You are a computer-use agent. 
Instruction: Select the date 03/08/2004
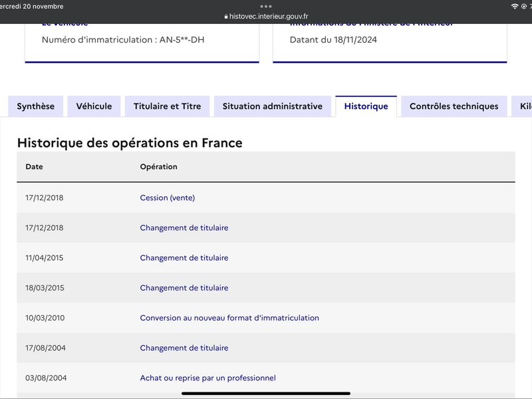point(46,378)
